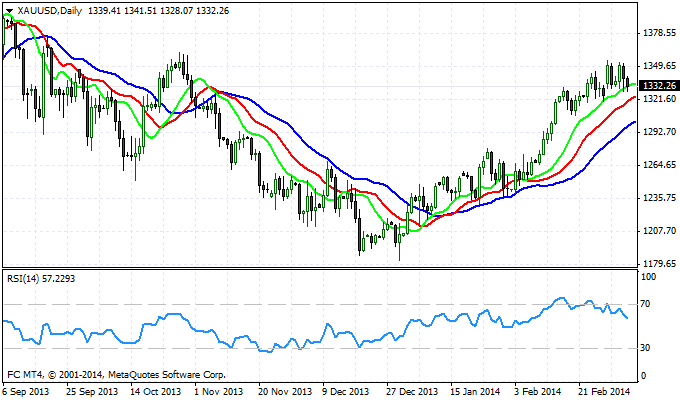Click the 1378.55 price axis label
This screenshot has width=680, height=400.
click(x=659, y=33)
